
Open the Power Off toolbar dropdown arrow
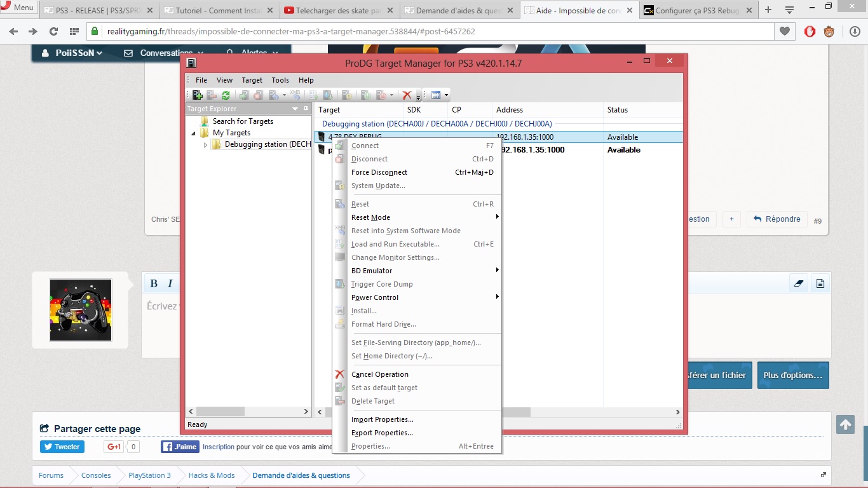(x=391, y=95)
